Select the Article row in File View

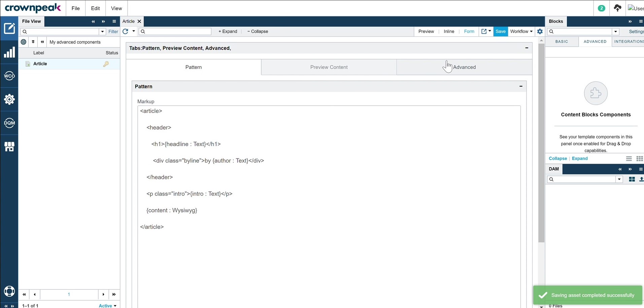(69, 64)
